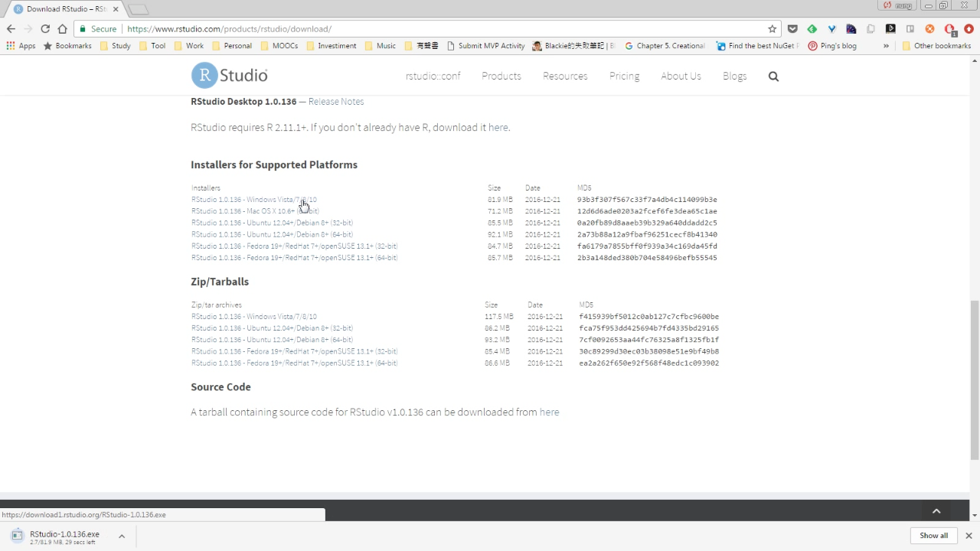The height and width of the screenshot is (551, 980).
Task: Open the Release Notes link
Action: 336,102
